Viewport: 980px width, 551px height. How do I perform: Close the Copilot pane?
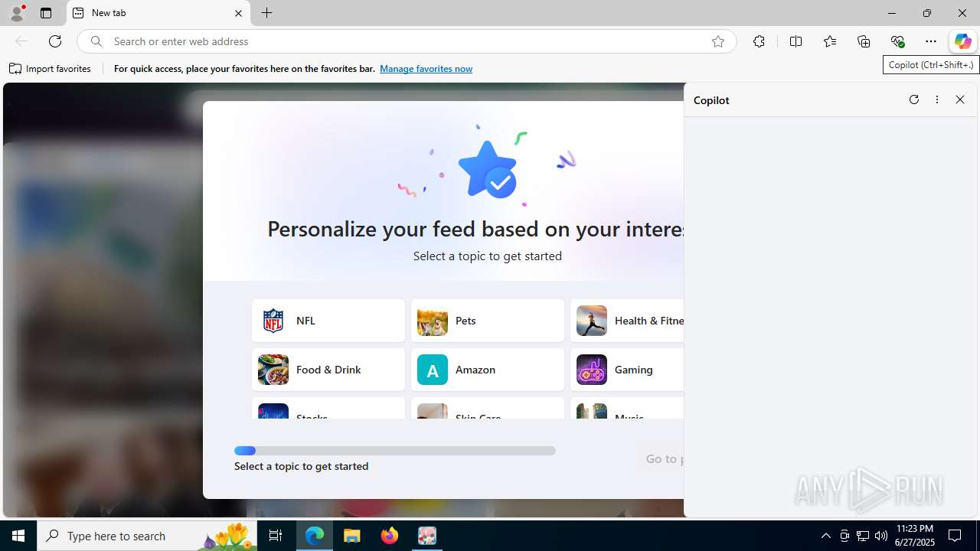pyautogui.click(x=960, y=99)
